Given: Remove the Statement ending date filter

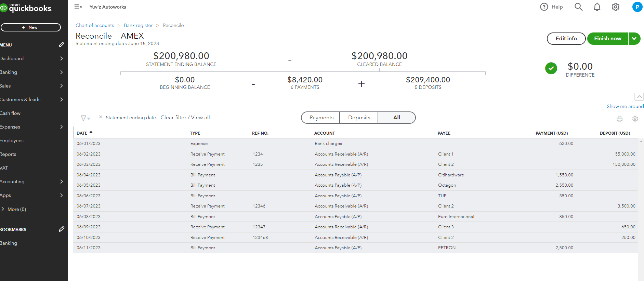Looking at the screenshot, I should (101, 117).
